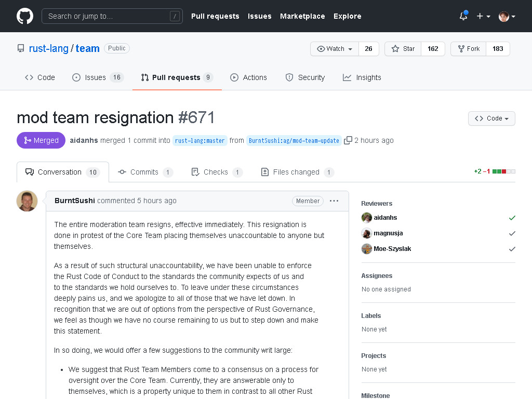This screenshot has width=532, height=399.
Task: Open the Security tab
Action: [305, 77]
